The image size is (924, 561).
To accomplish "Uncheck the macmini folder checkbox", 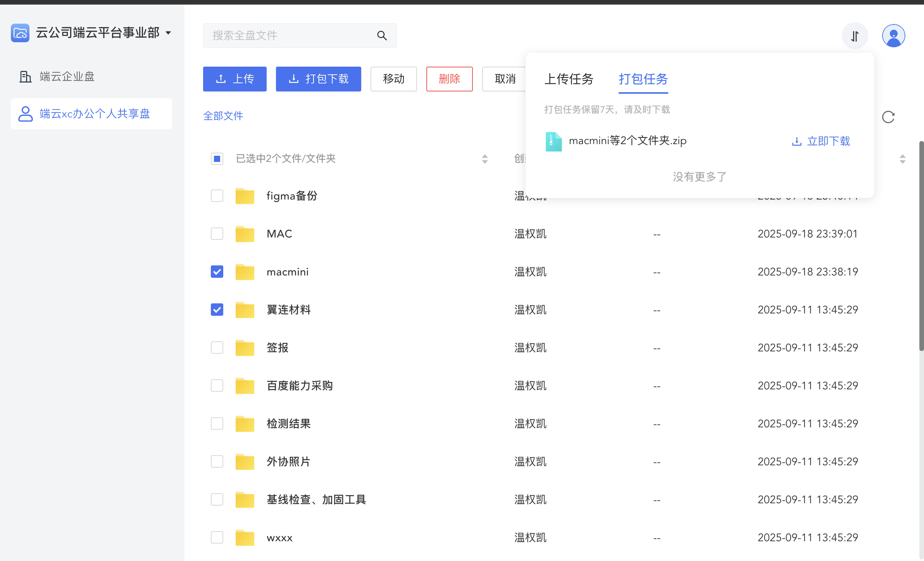I will pos(217,272).
